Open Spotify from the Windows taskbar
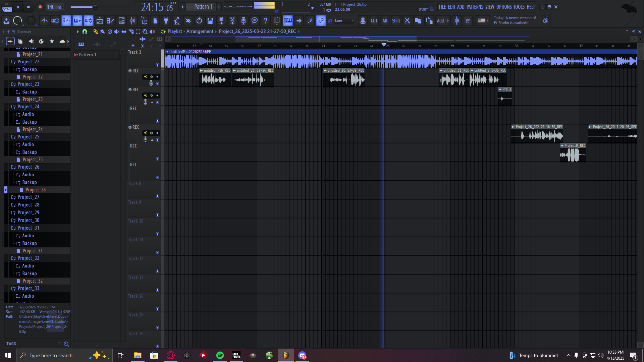Image resolution: width=644 pixels, height=362 pixels. tap(220, 355)
